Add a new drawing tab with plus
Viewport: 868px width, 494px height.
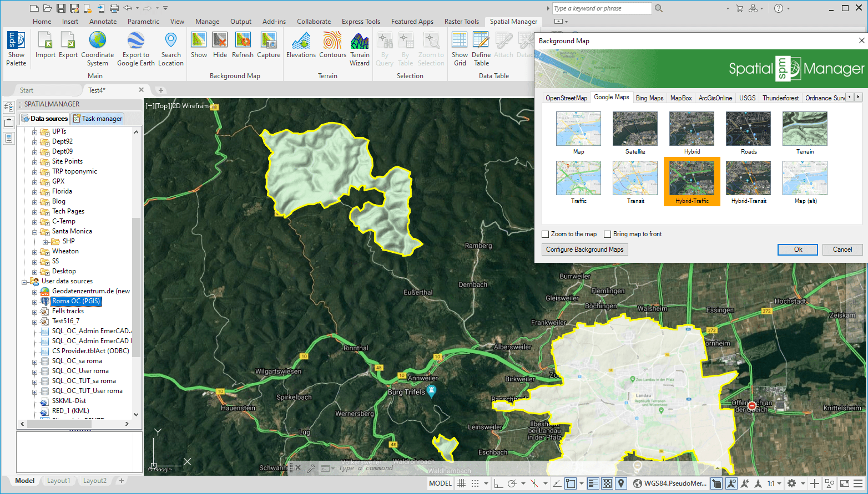coord(161,90)
